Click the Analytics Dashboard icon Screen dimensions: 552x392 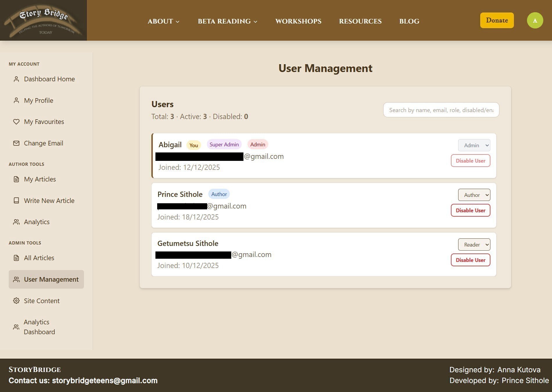click(x=16, y=327)
